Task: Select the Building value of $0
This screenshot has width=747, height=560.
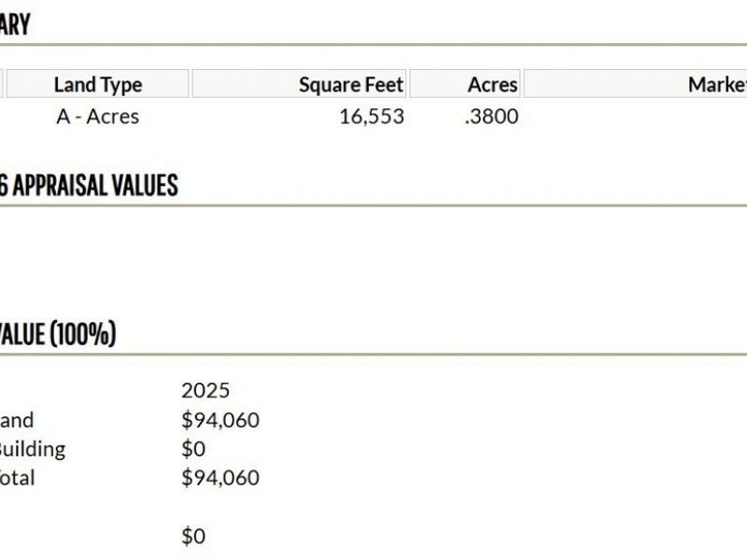Action: pyautogui.click(x=193, y=449)
